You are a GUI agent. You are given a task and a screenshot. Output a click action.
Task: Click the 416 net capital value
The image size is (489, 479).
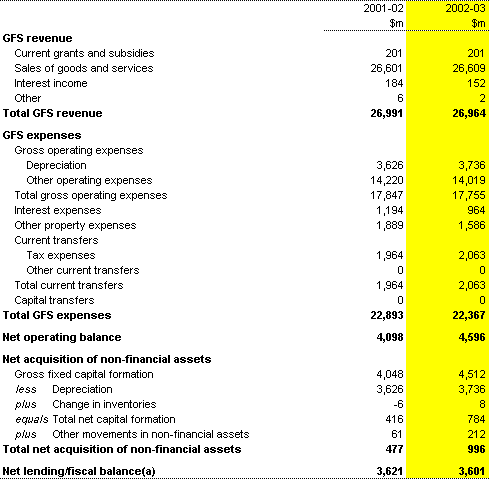394,419
